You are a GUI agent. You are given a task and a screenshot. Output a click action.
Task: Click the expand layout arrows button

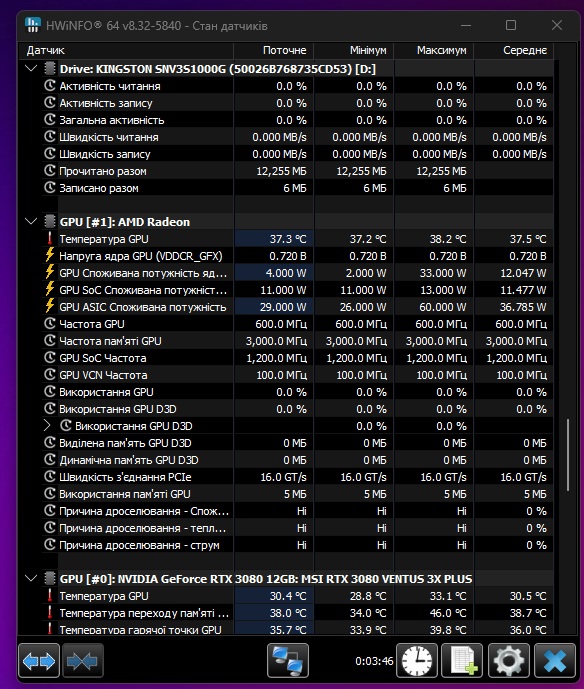pos(39,660)
